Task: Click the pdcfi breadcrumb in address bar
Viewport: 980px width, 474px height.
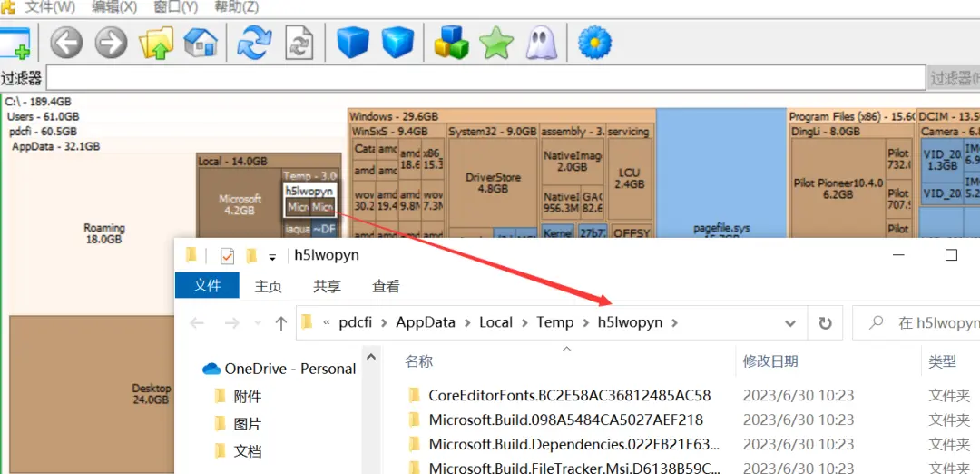Action: [x=355, y=322]
